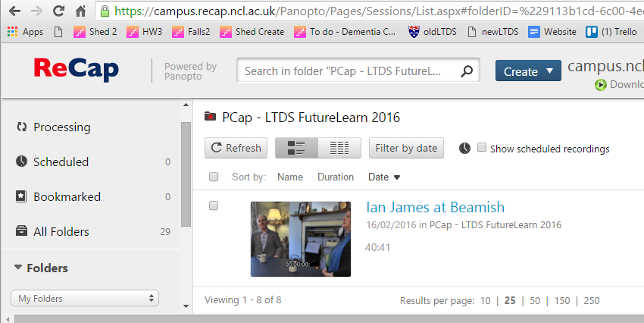This screenshot has height=323, width=644.
Task: Open the Ian James at Beamish link
Action: tap(435, 207)
